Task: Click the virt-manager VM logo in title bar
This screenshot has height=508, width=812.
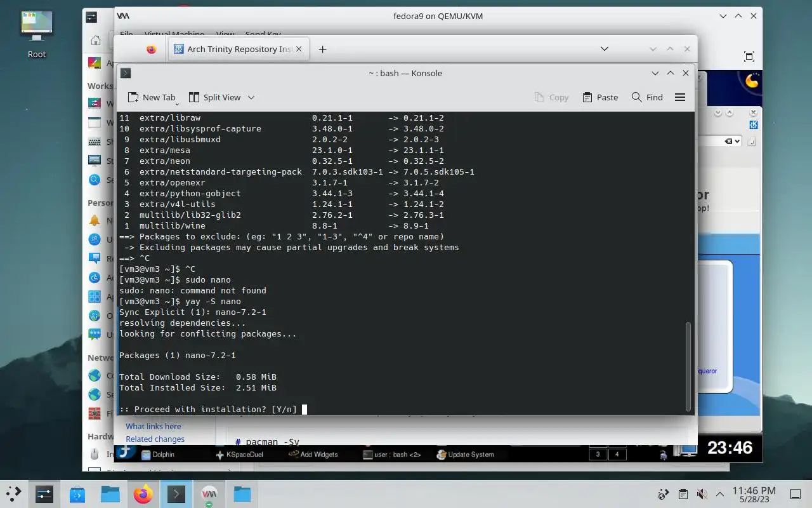Action: tap(123, 16)
